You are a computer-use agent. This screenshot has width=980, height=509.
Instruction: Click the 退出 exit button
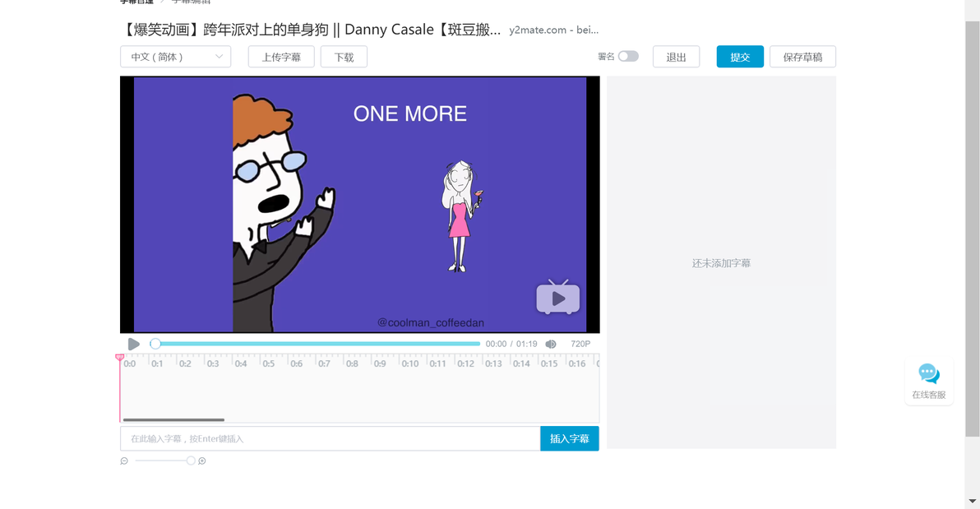click(x=676, y=57)
